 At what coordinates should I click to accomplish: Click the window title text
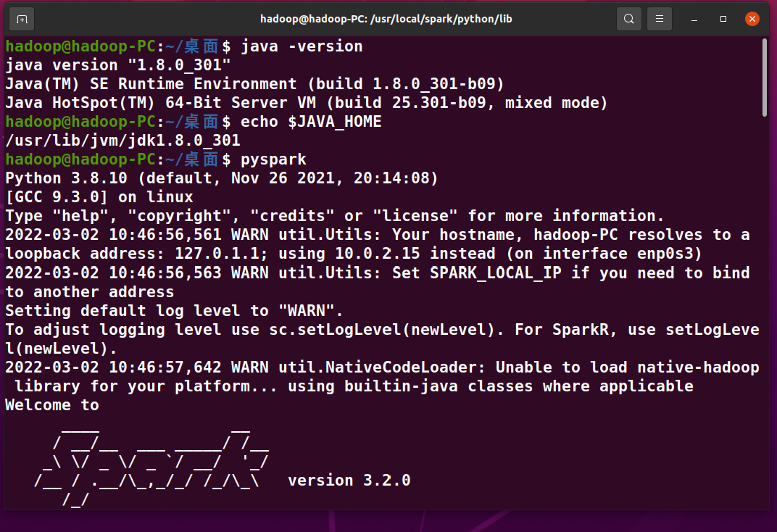pyautogui.click(x=386, y=19)
